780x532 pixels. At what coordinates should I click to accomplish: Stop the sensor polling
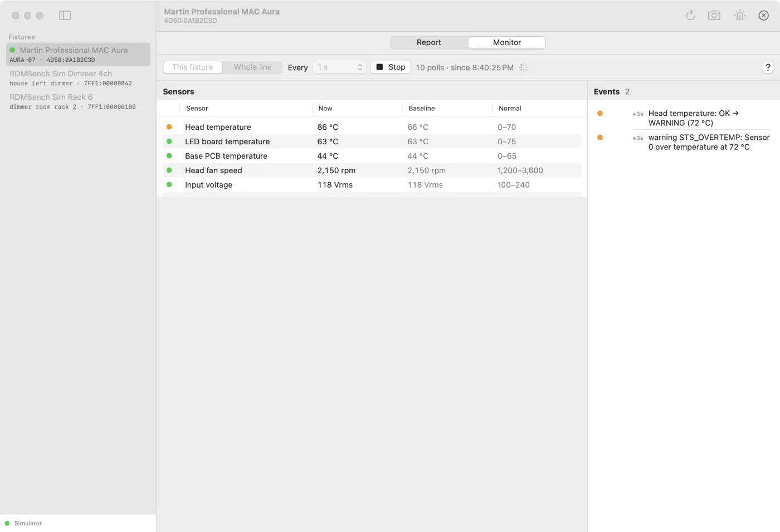pos(391,67)
